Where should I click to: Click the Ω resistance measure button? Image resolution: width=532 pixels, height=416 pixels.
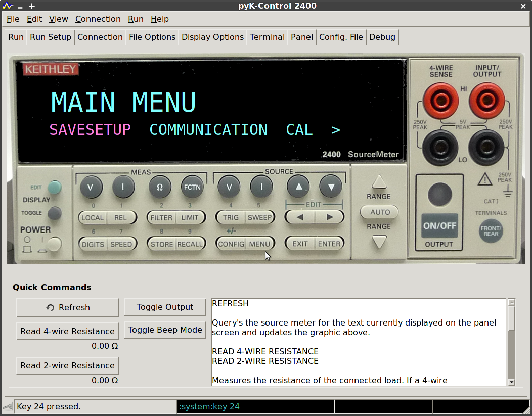point(160,187)
